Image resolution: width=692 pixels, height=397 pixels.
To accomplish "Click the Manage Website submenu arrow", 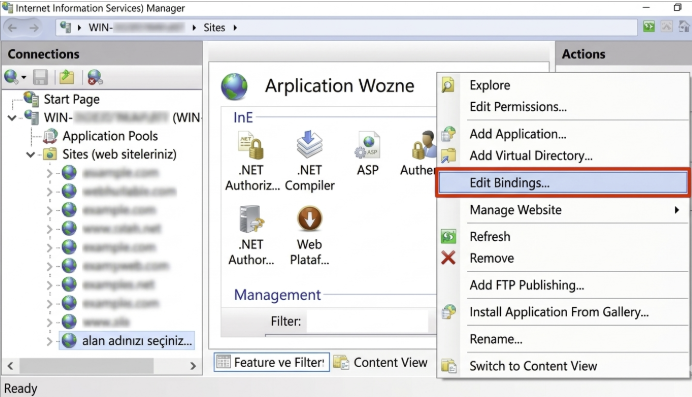I will click(x=677, y=210).
